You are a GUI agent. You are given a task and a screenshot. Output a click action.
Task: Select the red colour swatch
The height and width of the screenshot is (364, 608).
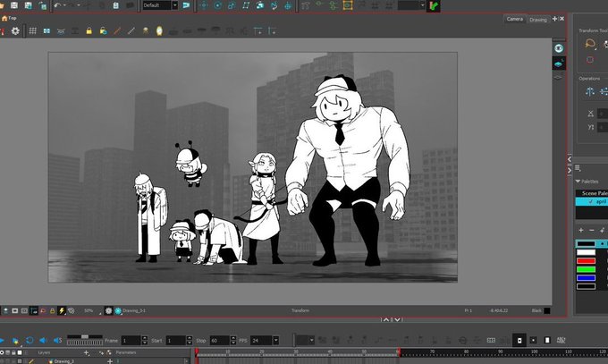pos(586,261)
